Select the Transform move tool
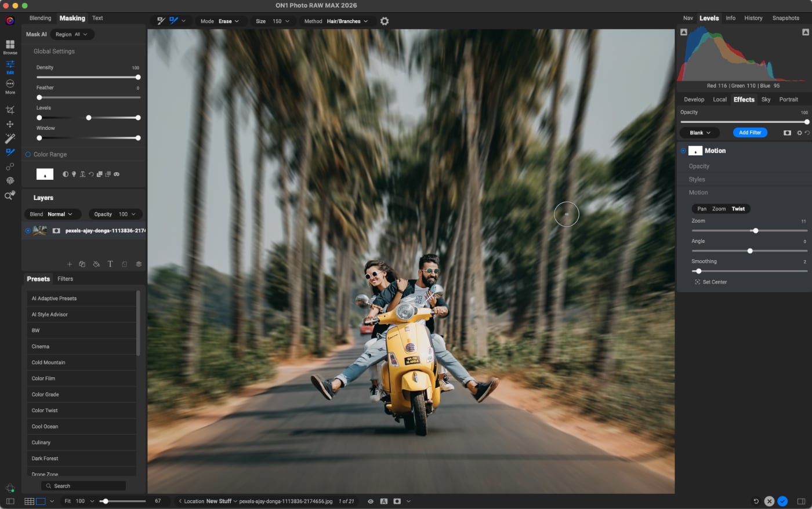The width and height of the screenshot is (812, 509). [10, 124]
